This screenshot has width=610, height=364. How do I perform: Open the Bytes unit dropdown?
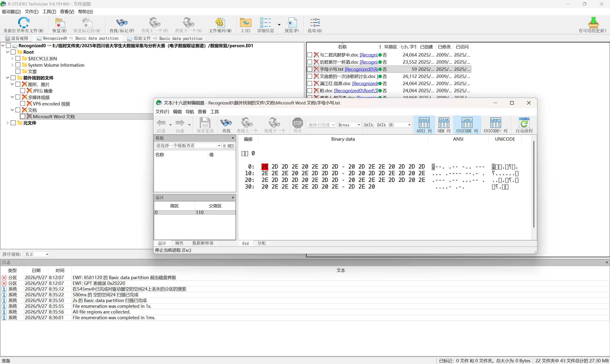coord(349,125)
